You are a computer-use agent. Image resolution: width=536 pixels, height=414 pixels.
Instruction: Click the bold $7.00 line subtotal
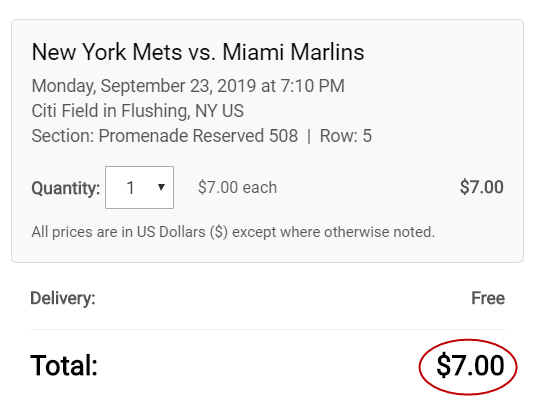point(481,187)
